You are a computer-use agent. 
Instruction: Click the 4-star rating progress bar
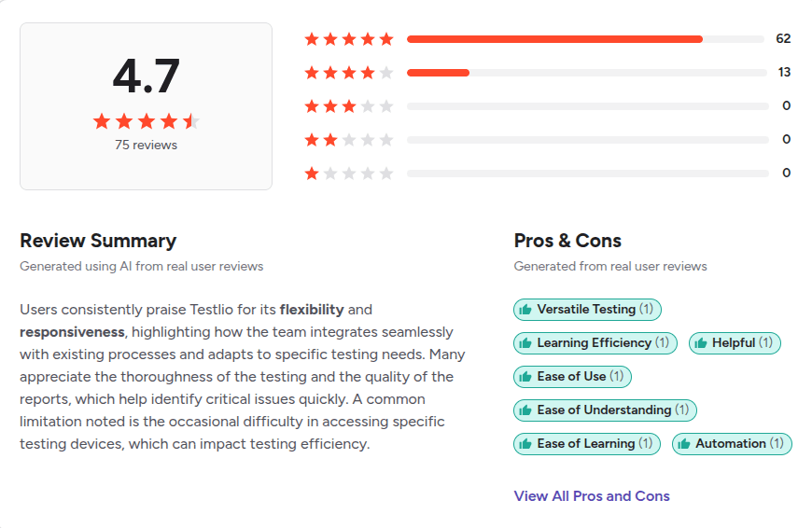pyautogui.click(x=585, y=73)
